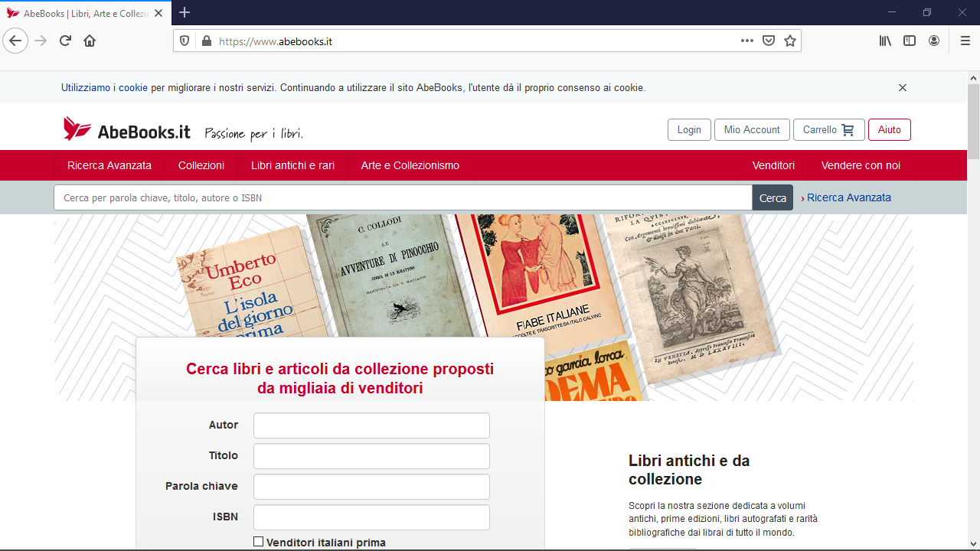Reload the page with the refresh icon
Image resolution: width=980 pixels, height=551 pixels.
65,41
